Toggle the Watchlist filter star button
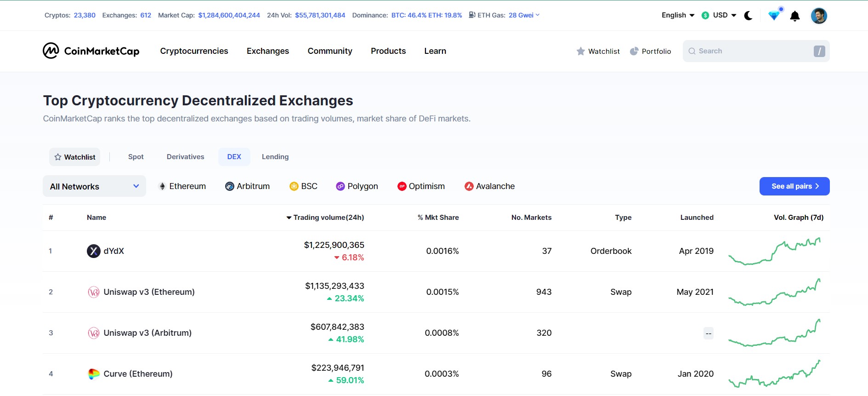Screen dimensions: 868x396 75,157
